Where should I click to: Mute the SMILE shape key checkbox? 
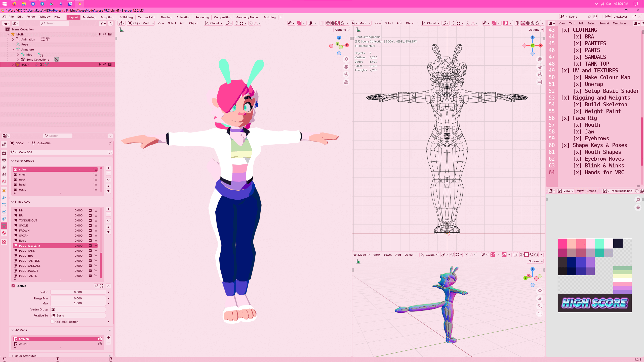point(90,225)
